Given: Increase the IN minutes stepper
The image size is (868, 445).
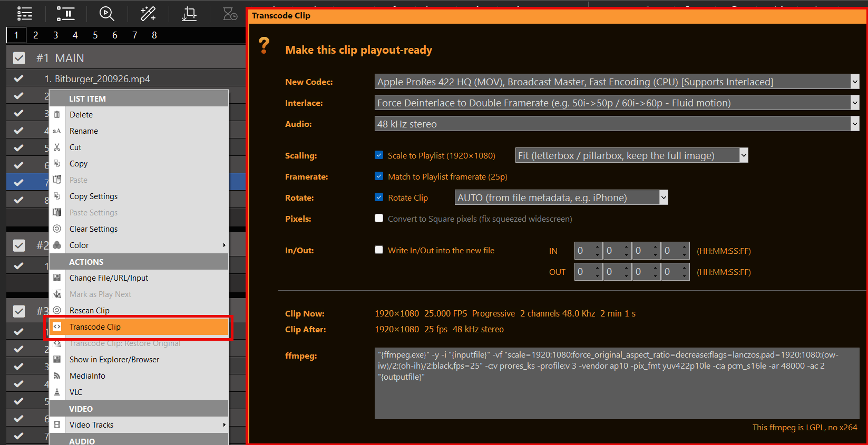Looking at the screenshot, I should click(626, 246).
